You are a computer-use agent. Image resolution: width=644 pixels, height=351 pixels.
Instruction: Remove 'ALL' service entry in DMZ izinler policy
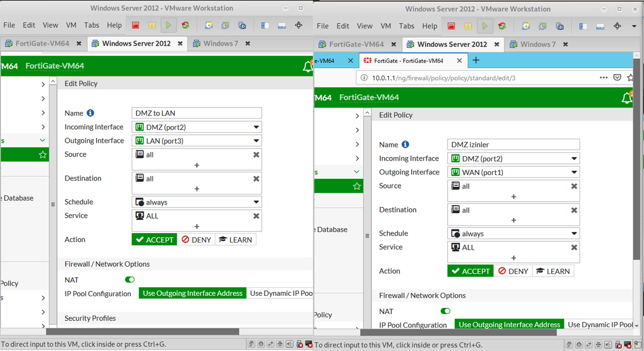tap(574, 247)
